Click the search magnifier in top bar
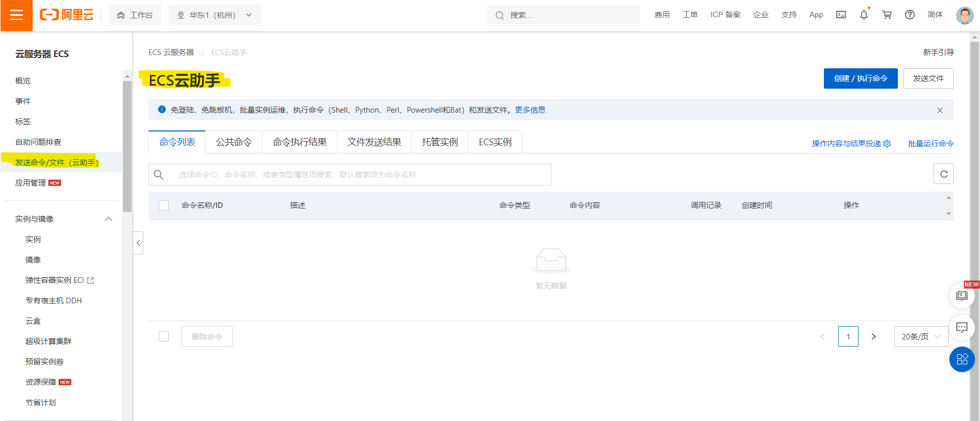This screenshot has height=421, width=980. [x=499, y=15]
